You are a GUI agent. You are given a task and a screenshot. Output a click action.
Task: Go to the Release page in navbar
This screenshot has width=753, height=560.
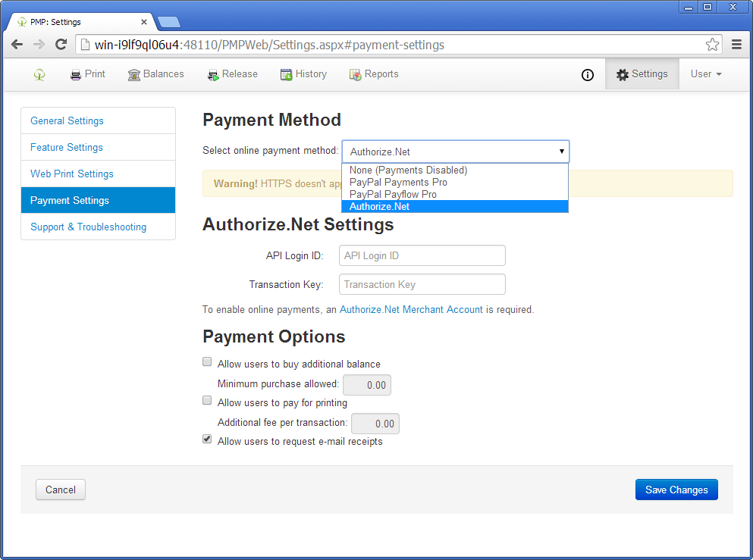coord(233,74)
